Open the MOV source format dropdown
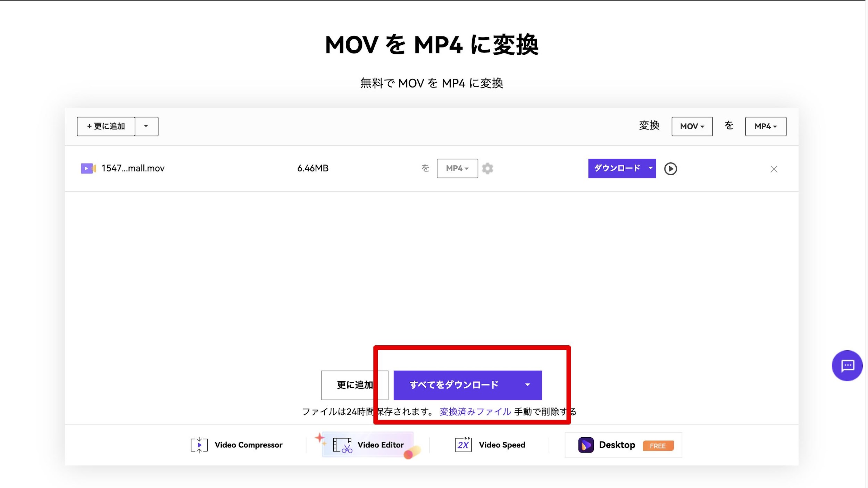 tap(692, 126)
